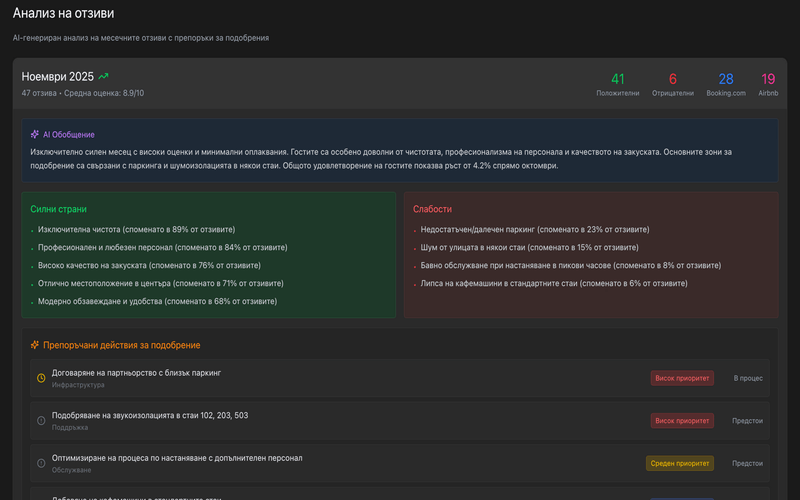The image size is (800, 500).
Task: Click Предстои status in the Оптимизиране row
Action: coord(747,463)
